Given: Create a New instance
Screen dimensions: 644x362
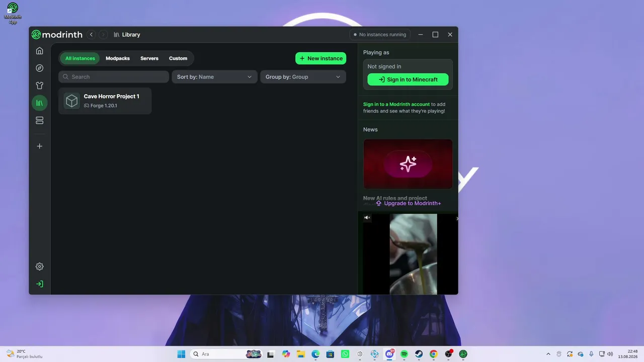Looking at the screenshot, I should tap(320, 58).
